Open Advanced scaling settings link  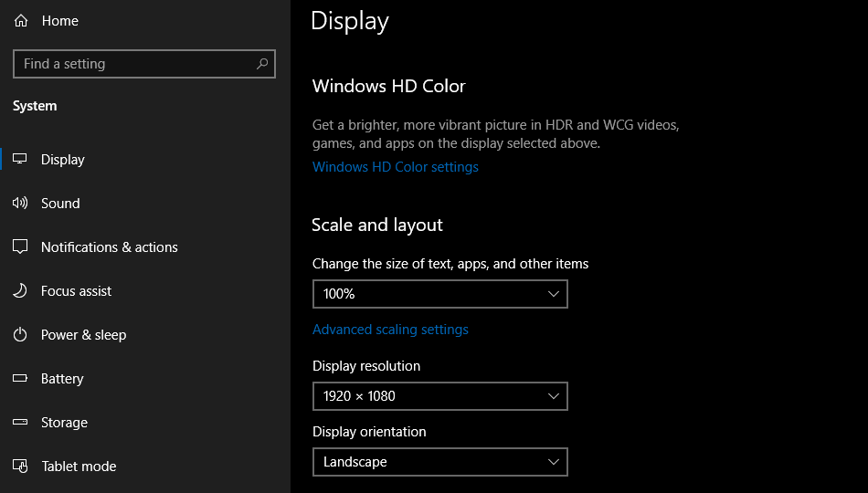coord(390,330)
